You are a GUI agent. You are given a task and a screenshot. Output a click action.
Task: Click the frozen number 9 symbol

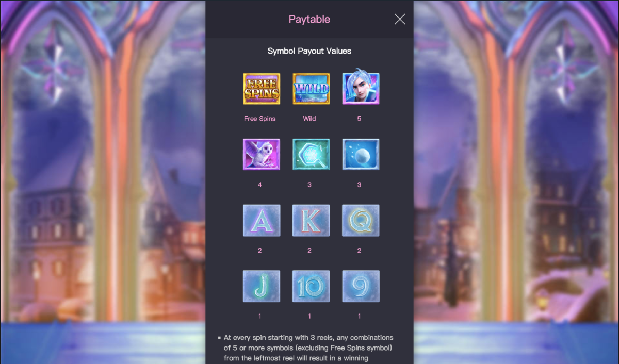(x=361, y=286)
